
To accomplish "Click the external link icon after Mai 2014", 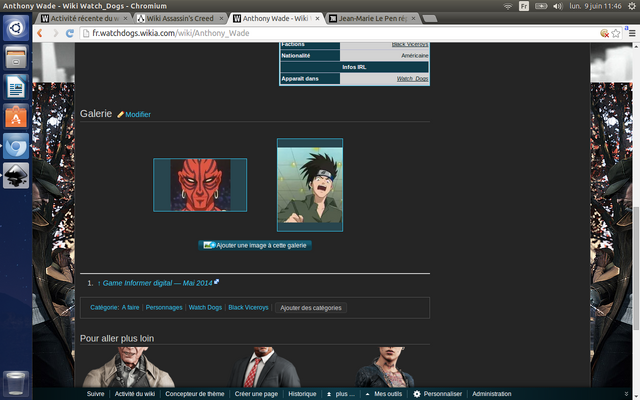I will point(217,282).
